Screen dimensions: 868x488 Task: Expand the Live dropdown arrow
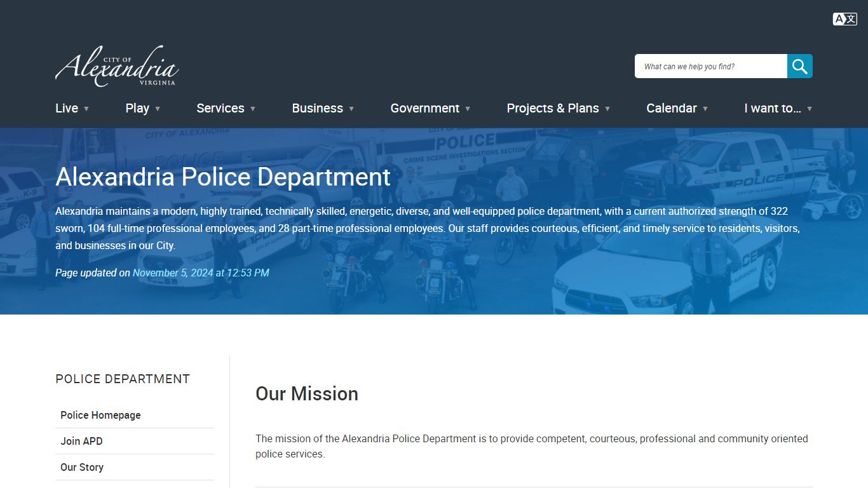(86, 109)
